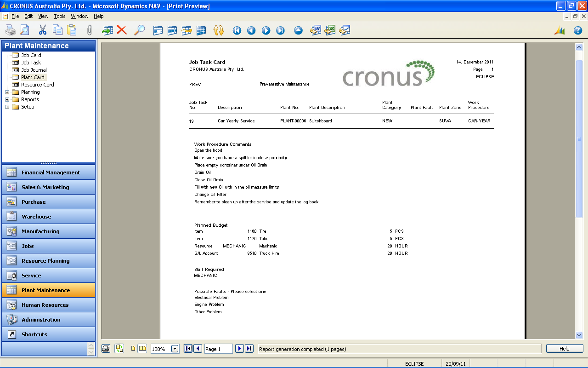
Task: Click the paperclip Links icon
Action: point(90,30)
